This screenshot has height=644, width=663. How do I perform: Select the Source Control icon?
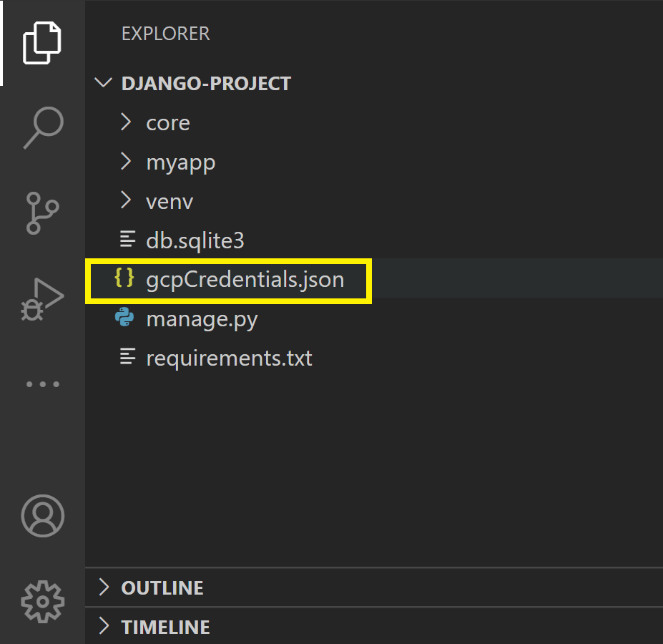coord(43,214)
